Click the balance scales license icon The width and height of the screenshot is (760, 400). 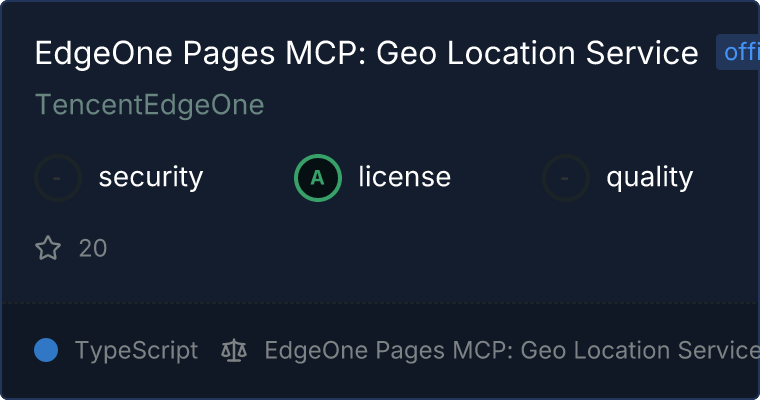pos(234,350)
